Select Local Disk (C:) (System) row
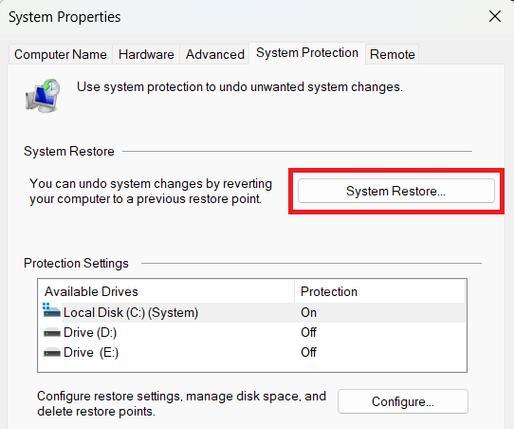 (x=252, y=313)
